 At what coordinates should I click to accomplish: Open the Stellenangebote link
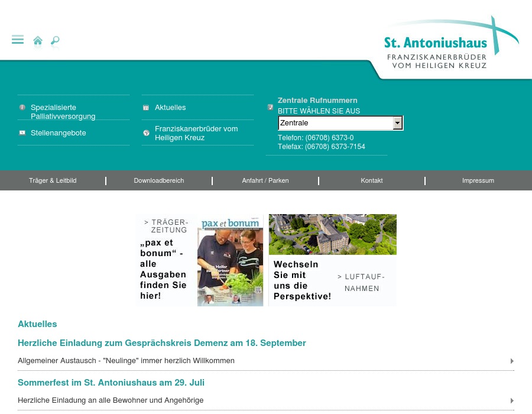click(58, 132)
